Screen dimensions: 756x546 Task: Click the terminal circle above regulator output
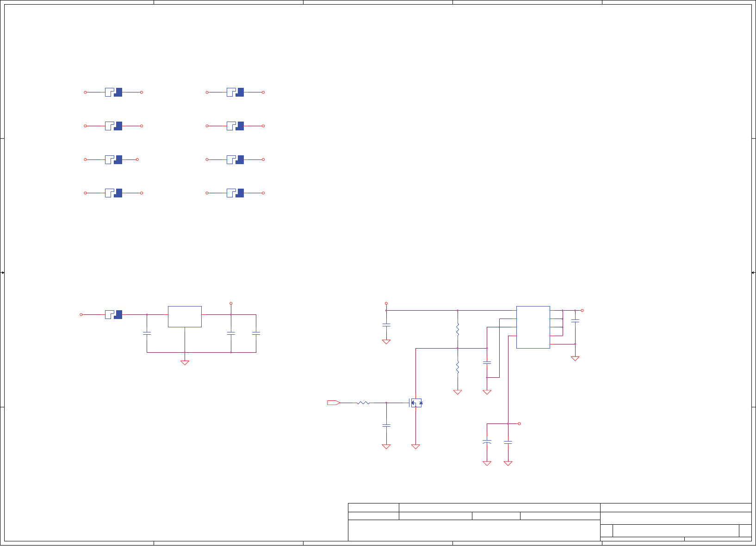(231, 304)
